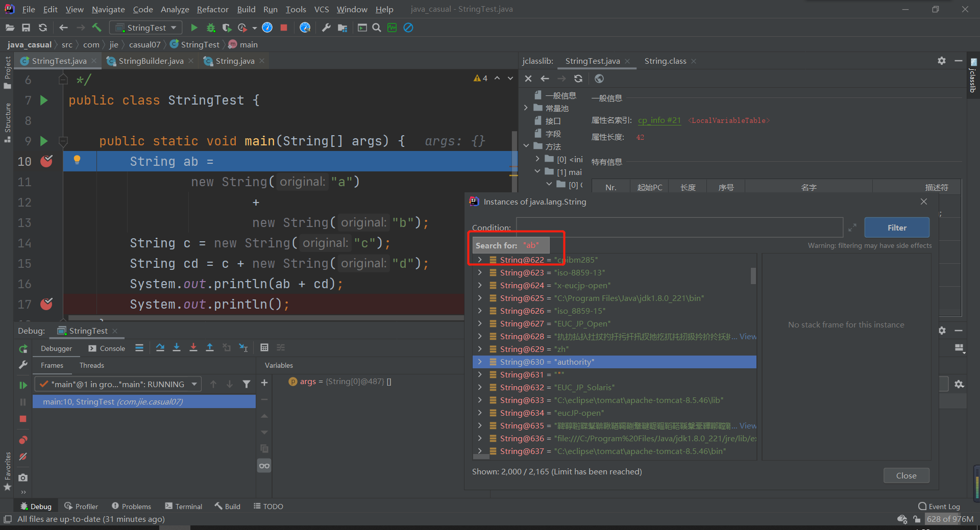Toggle breakpoint on line 10
The height and width of the screenshot is (530, 980).
pos(46,161)
